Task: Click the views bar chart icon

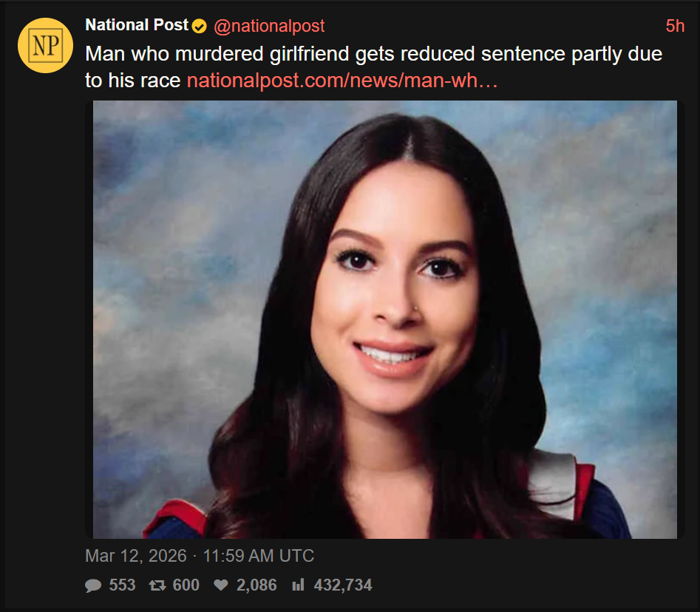Action: pos(298,585)
